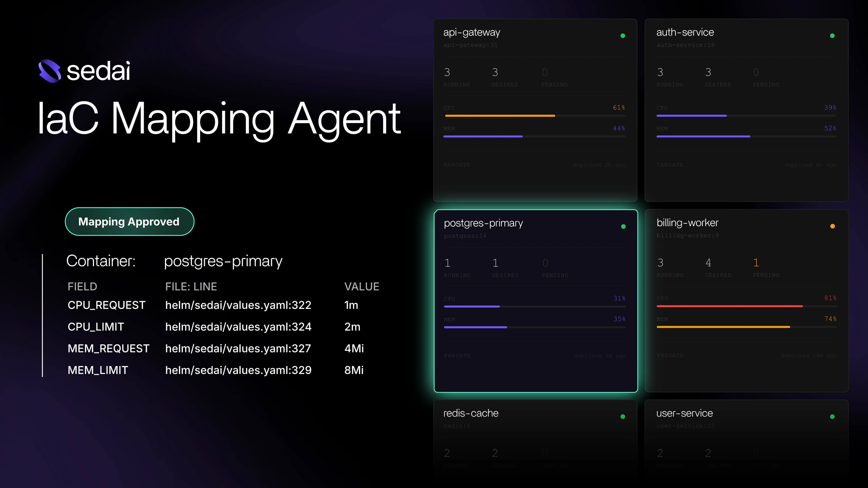Screen dimensions: 868x488
Task: Click postgres-primary running count 1
Action: click(448, 263)
